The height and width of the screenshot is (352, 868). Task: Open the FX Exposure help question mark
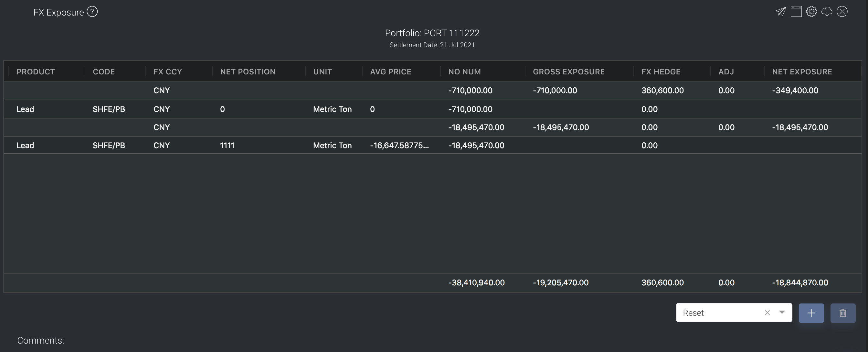point(92,12)
